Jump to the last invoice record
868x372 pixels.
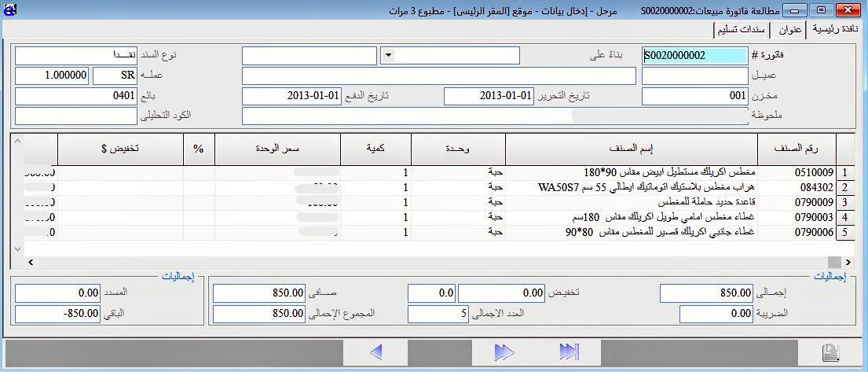(569, 351)
